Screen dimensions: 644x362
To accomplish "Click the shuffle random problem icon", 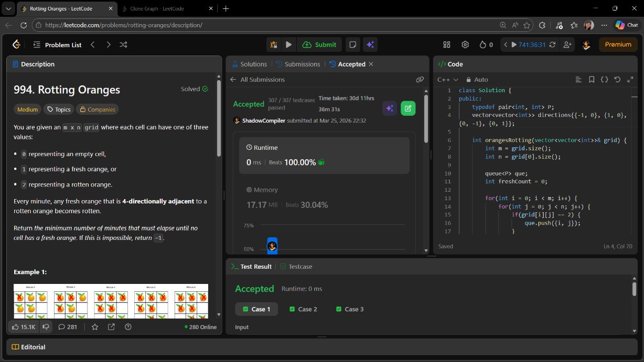I will [x=123, y=45].
